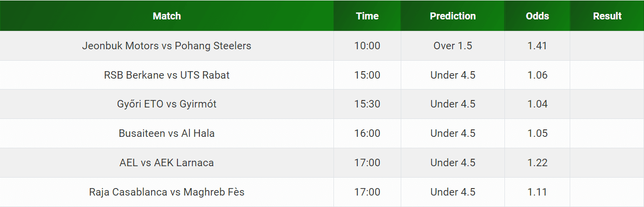Select the Jeonbuk Motors vs Pohang Steelers match
The height and width of the screenshot is (207, 644).
coord(166,46)
